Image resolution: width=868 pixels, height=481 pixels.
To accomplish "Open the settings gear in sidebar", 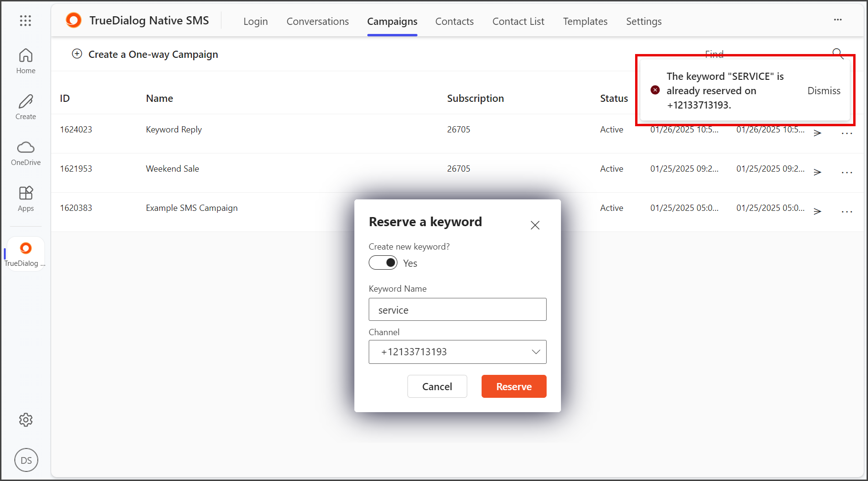I will [x=26, y=420].
